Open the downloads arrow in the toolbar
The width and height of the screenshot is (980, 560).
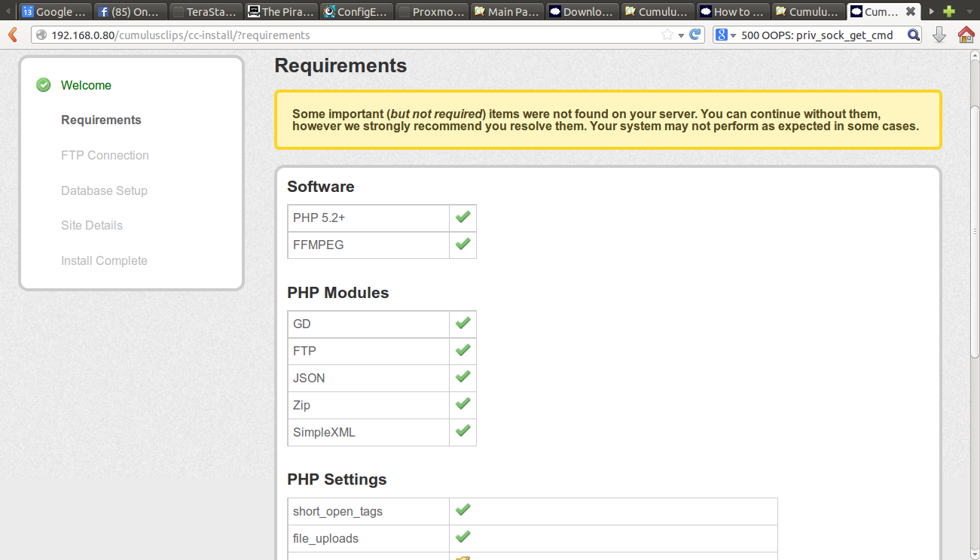[x=939, y=35]
